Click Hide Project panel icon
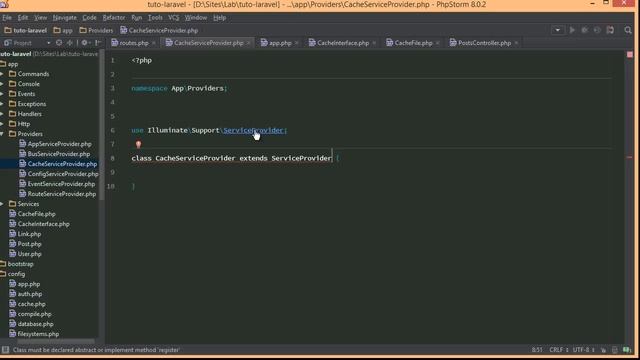Viewport: 640px width, 360px height. coord(98,42)
